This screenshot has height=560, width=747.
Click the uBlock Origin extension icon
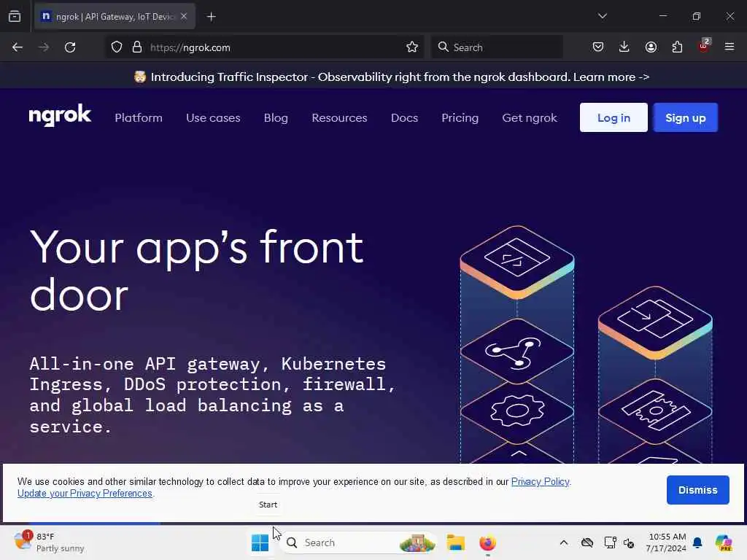[704, 46]
